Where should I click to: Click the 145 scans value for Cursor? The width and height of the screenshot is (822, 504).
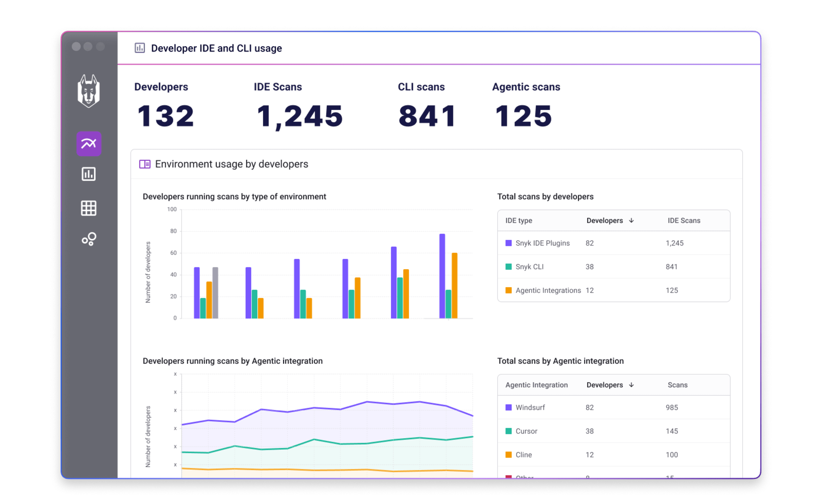(x=672, y=431)
